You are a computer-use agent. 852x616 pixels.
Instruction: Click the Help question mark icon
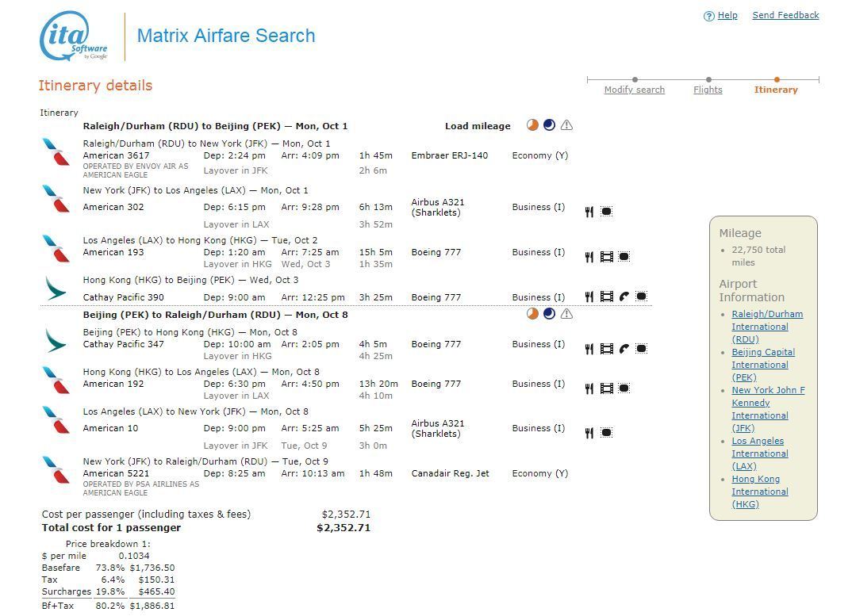point(708,17)
